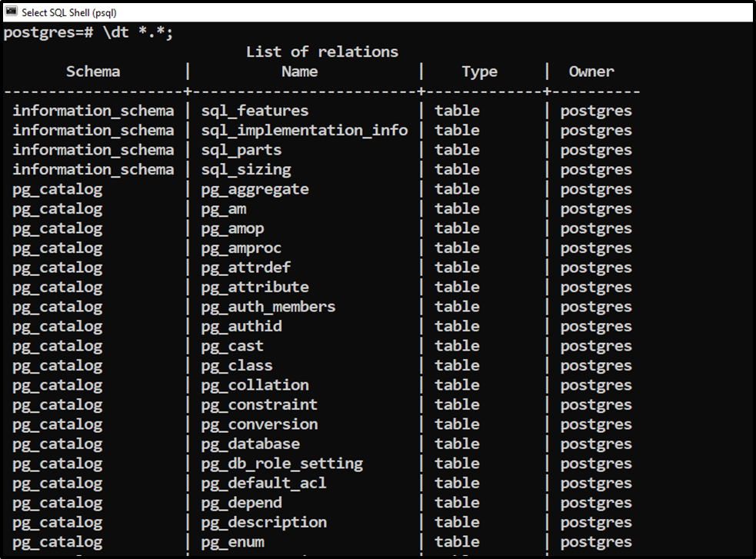Click the postgres=# command prompt line

point(88,33)
